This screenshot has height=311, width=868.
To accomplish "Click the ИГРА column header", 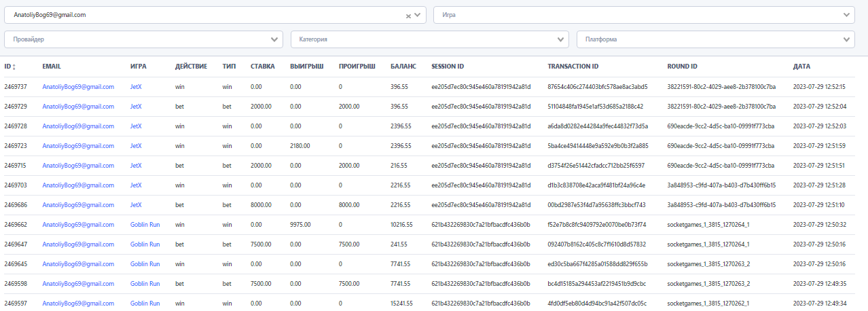I will point(138,67).
